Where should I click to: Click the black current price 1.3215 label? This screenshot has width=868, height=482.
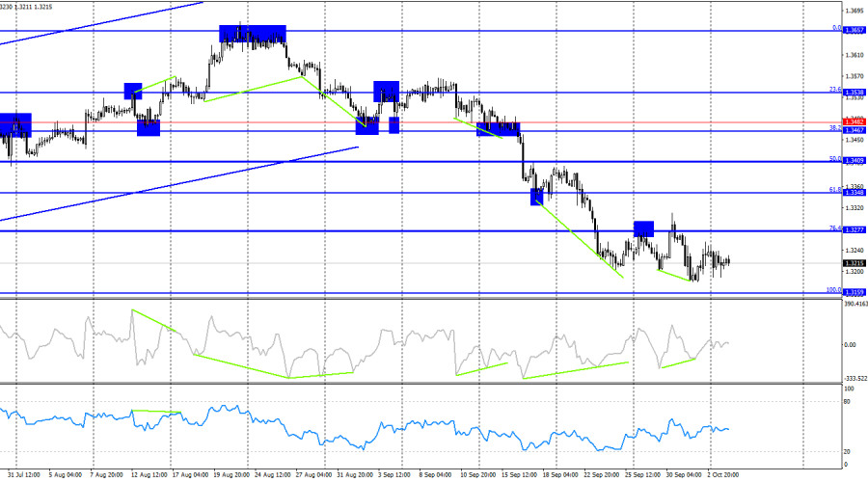(854, 263)
